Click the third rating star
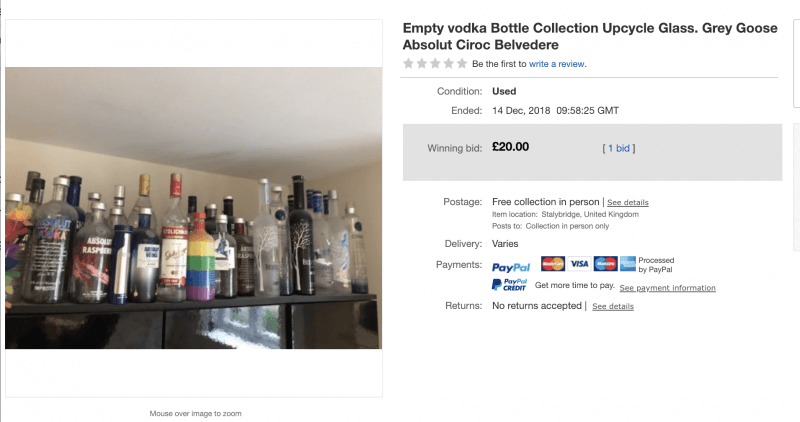Image resolution: width=800 pixels, height=422 pixels. click(x=435, y=64)
